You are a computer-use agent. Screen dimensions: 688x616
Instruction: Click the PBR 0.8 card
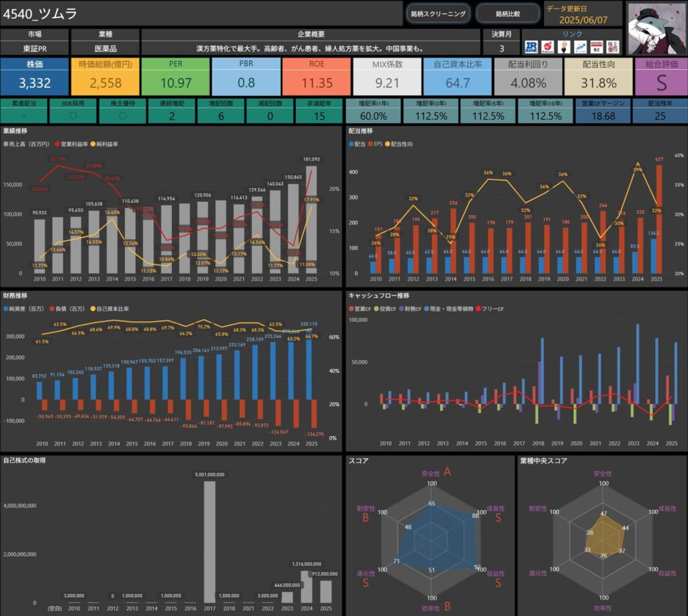click(246, 77)
